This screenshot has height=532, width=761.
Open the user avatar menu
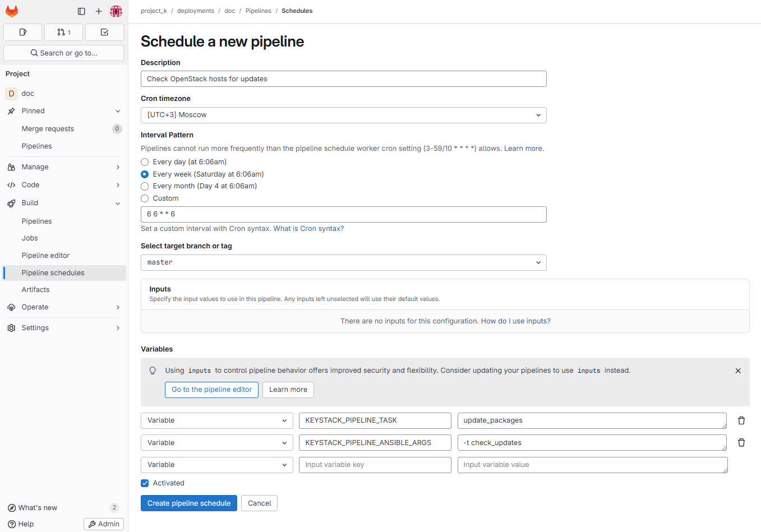click(x=116, y=11)
